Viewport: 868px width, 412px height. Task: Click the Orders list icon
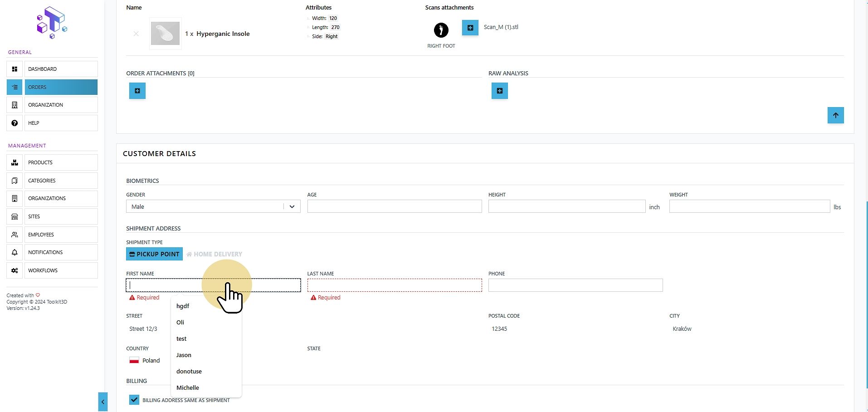tap(15, 87)
